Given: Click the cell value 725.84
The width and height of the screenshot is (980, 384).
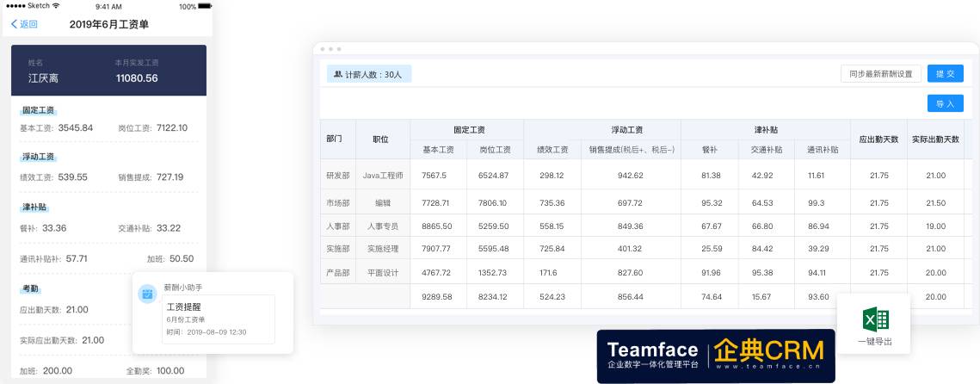Looking at the screenshot, I should [552, 249].
